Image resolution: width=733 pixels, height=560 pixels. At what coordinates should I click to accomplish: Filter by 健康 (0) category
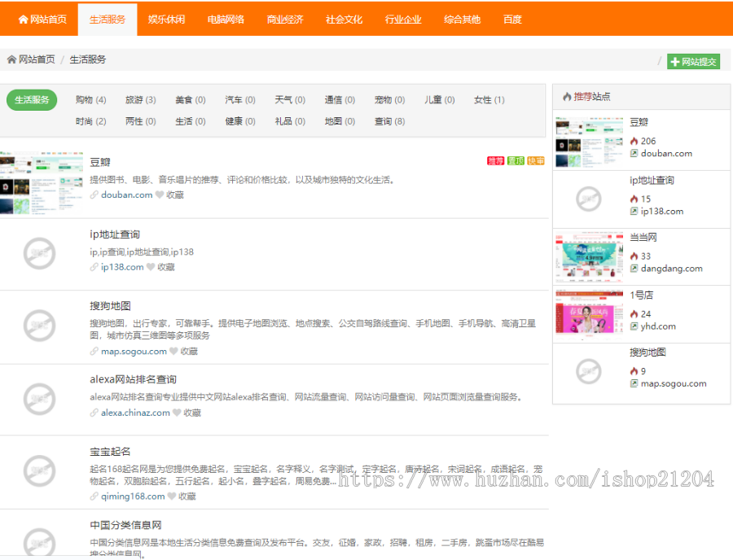pos(240,121)
